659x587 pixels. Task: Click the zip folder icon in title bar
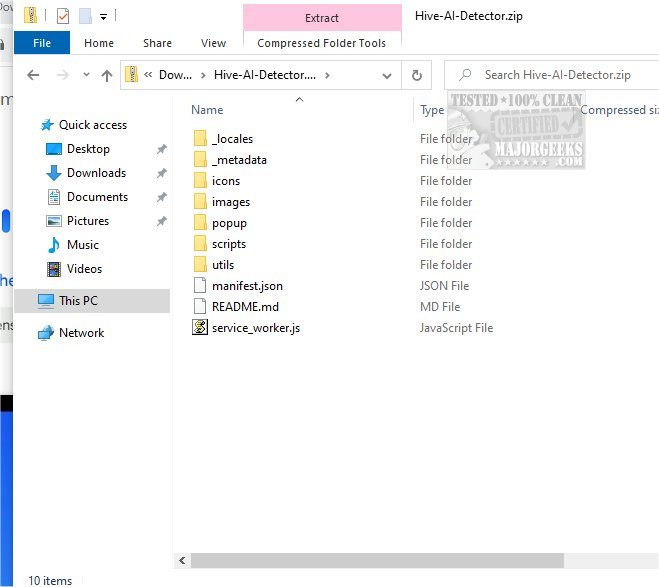pos(30,16)
